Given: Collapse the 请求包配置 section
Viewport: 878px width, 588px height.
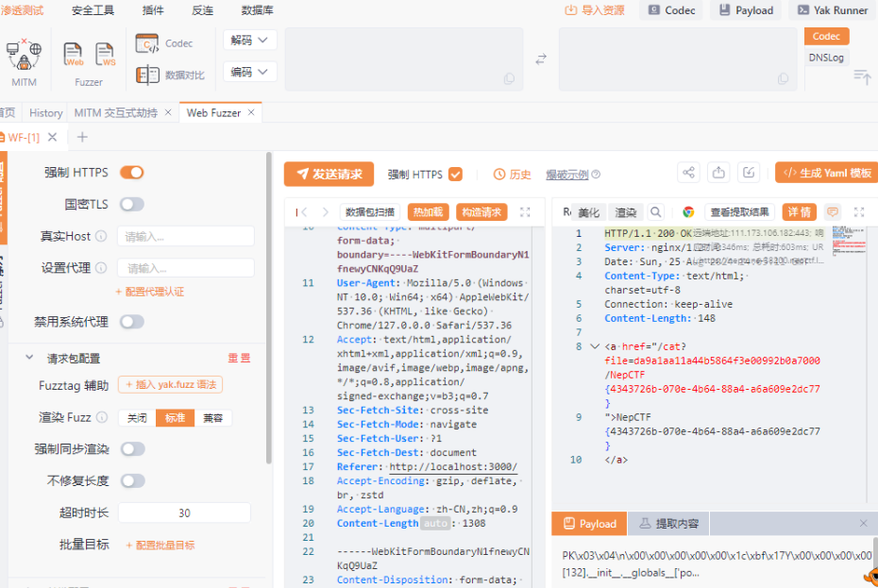Looking at the screenshot, I should 29,358.
